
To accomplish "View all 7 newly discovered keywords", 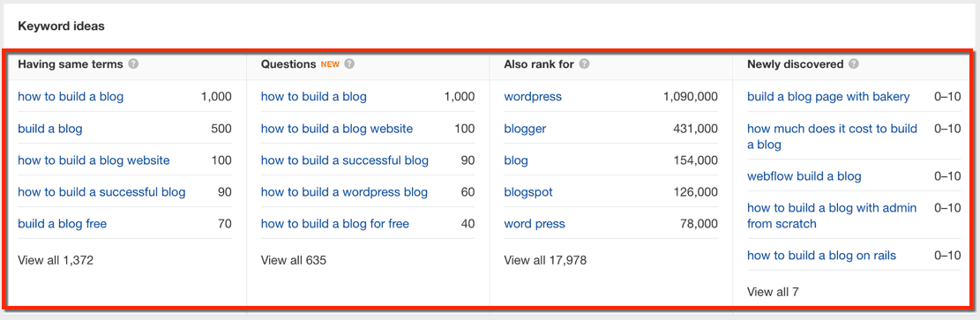I will tap(773, 291).
